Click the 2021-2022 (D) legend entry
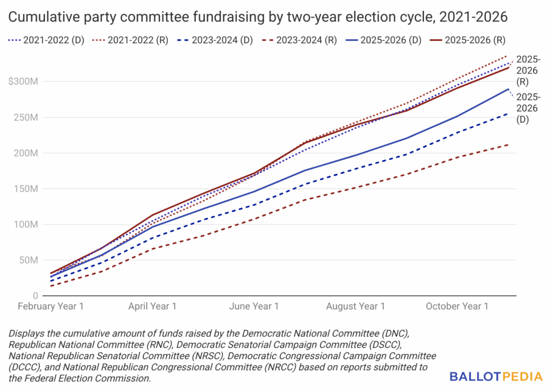 click(x=46, y=40)
